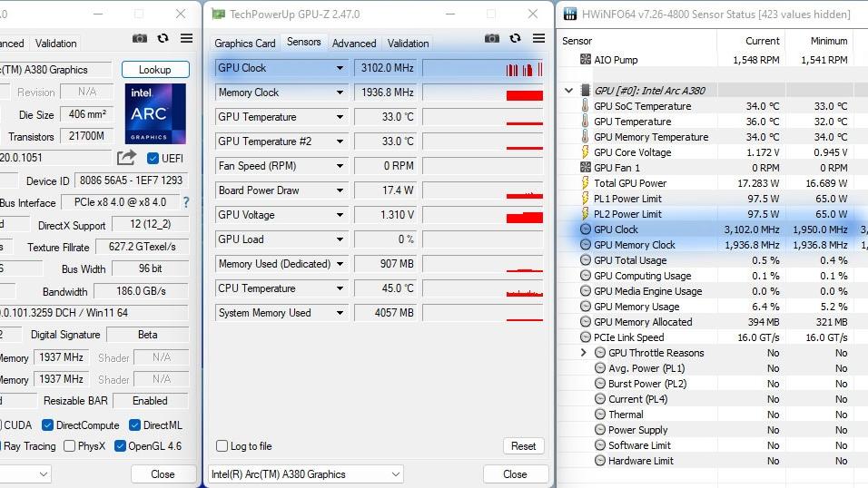Expand the GPU Throttle Reasons node

click(x=584, y=353)
